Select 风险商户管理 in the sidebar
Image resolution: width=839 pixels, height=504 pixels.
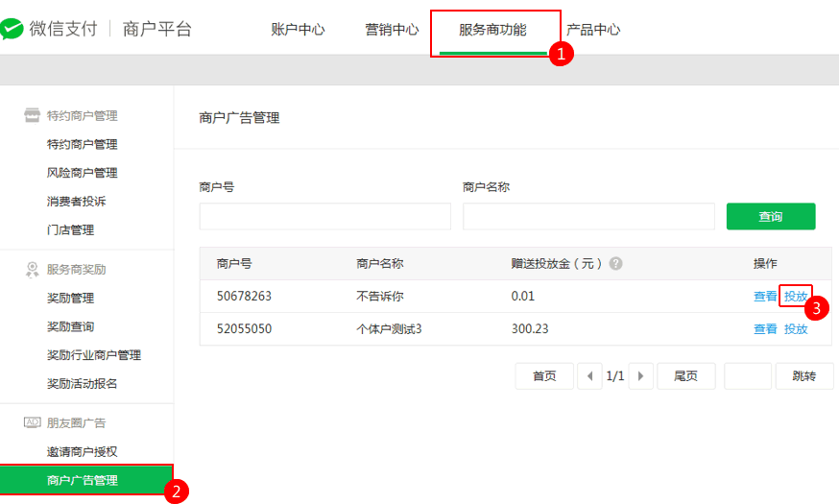tap(82, 173)
